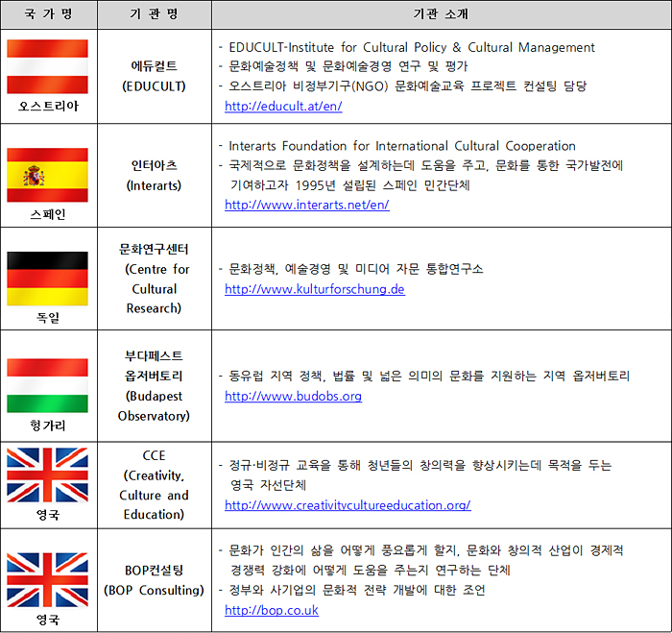The height and width of the screenshot is (633, 672).
Task: Open the educult.at/en link
Action: (283, 106)
